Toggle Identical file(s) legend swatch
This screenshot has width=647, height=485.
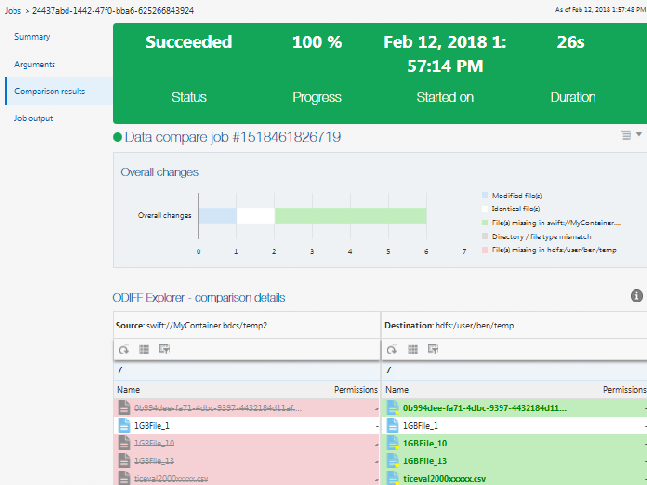pyautogui.click(x=485, y=209)
